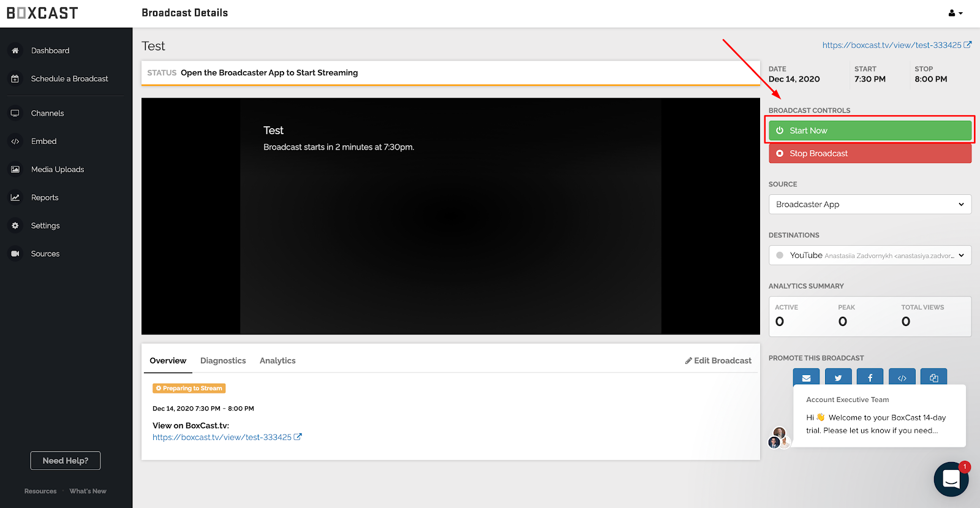980x508 pixels.
Task: Click the 7:30 PM start time
Action: [x=870, y=79]
